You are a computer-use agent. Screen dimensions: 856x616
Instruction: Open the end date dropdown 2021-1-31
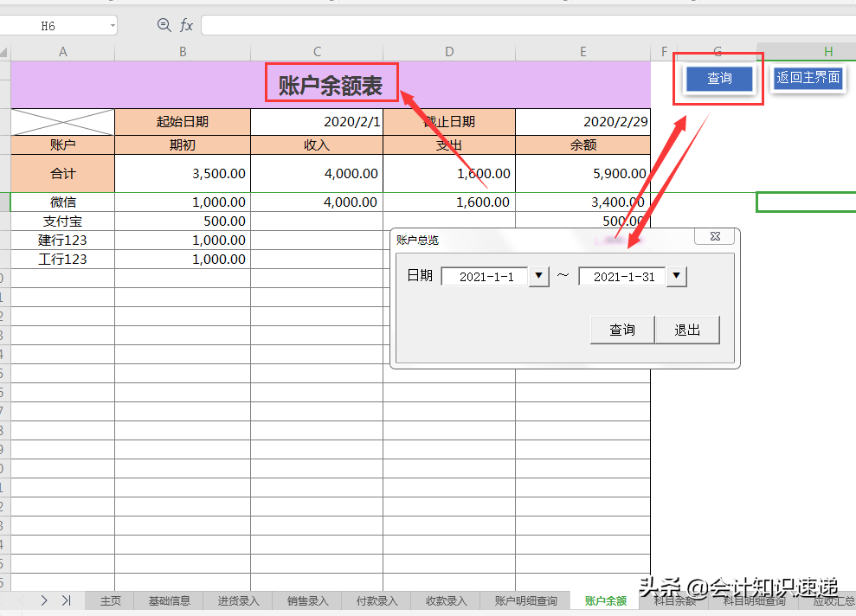pos(676,277)
